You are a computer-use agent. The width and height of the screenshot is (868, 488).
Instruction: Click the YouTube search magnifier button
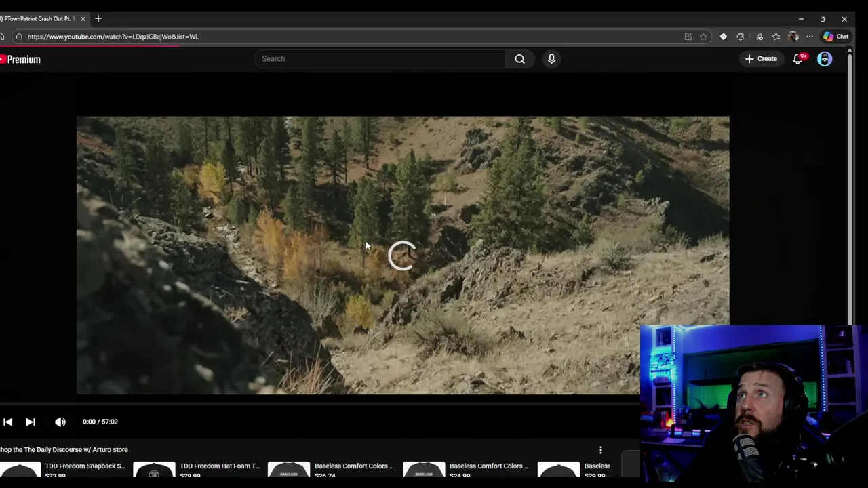[519, 59]
